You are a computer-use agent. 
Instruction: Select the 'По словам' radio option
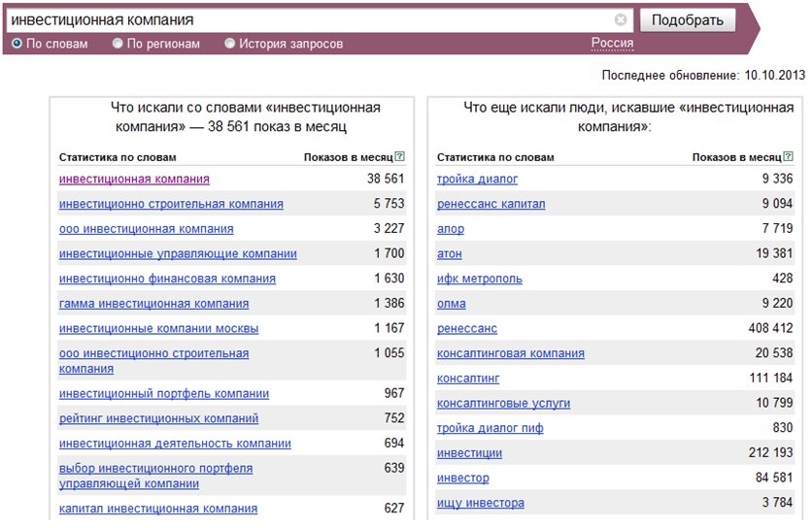pos(17,44)
